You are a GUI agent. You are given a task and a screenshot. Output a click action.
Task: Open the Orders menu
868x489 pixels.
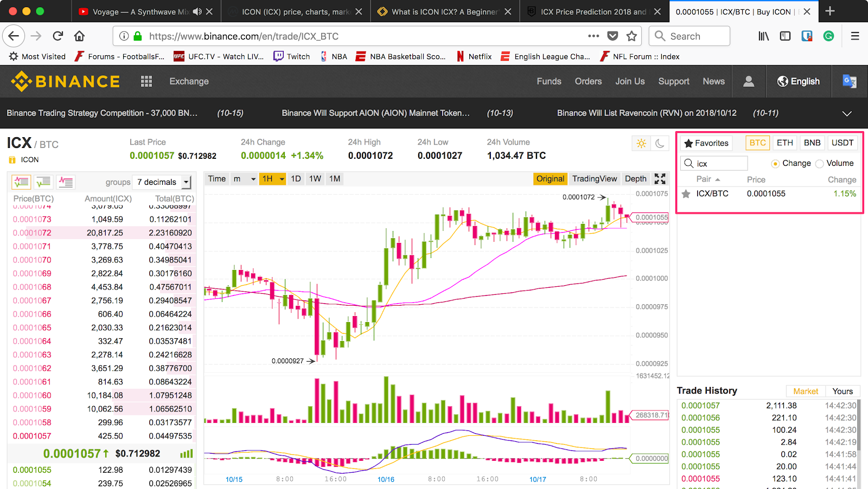coord(588,81)
